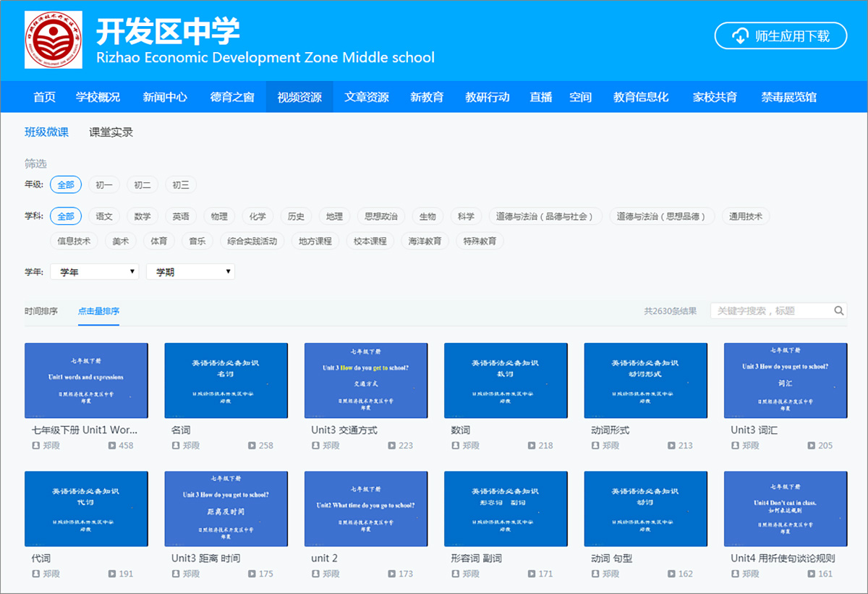The width and height of the screenshot is (868, 594).
Task: Click the cloud download icon in header
Action: coord(739,35)
